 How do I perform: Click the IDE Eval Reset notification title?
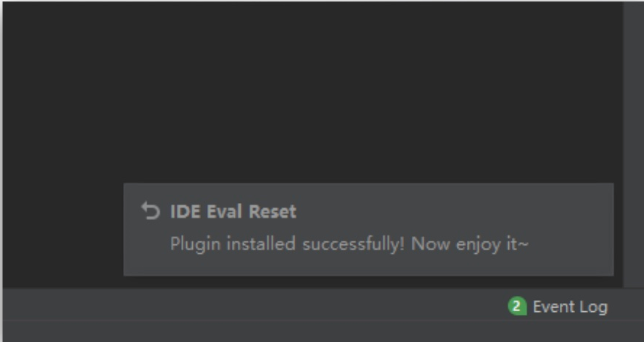(233, 211)
